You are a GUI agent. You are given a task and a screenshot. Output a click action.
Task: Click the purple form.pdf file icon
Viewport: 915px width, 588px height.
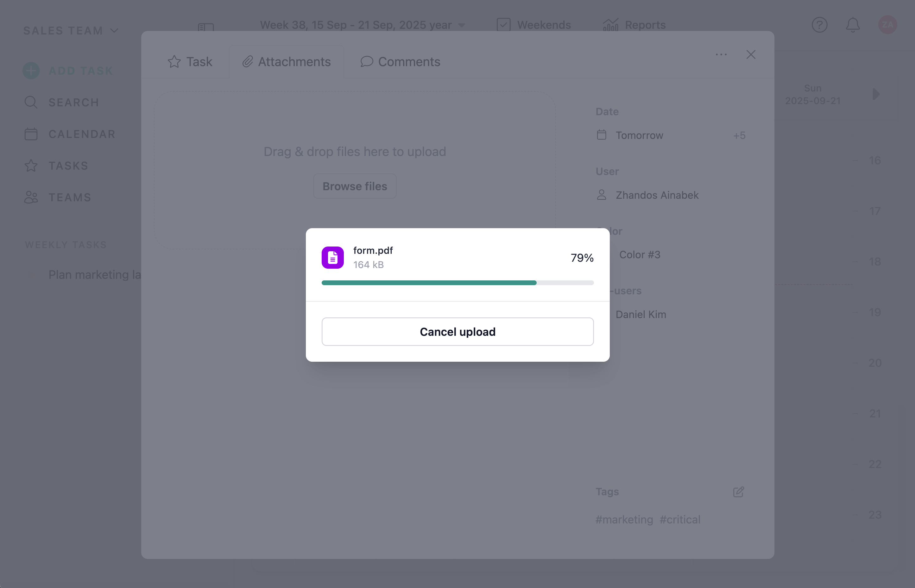point(332,257)
